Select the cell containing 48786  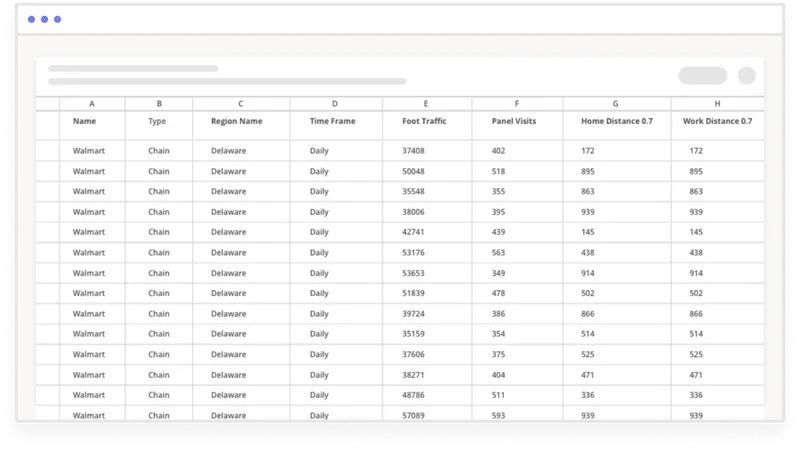(x=427, y=395)
